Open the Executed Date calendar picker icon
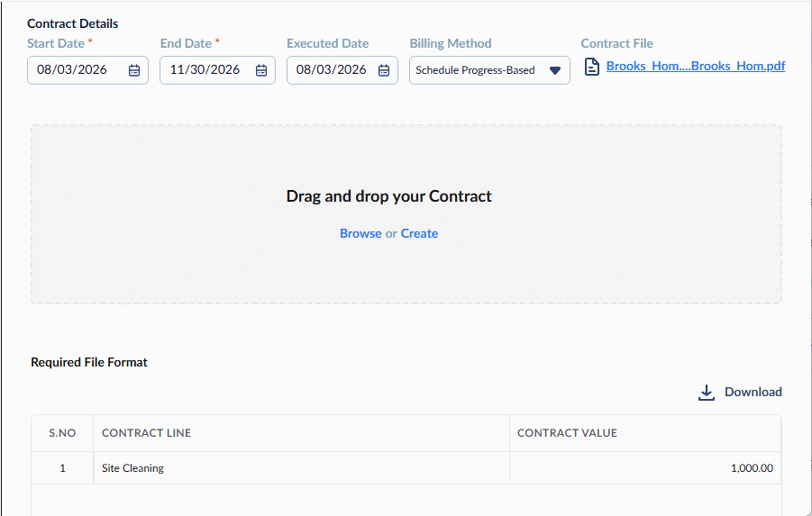This screenshot has width=812, height=516. pyautogui.click(x=384, y=70)
